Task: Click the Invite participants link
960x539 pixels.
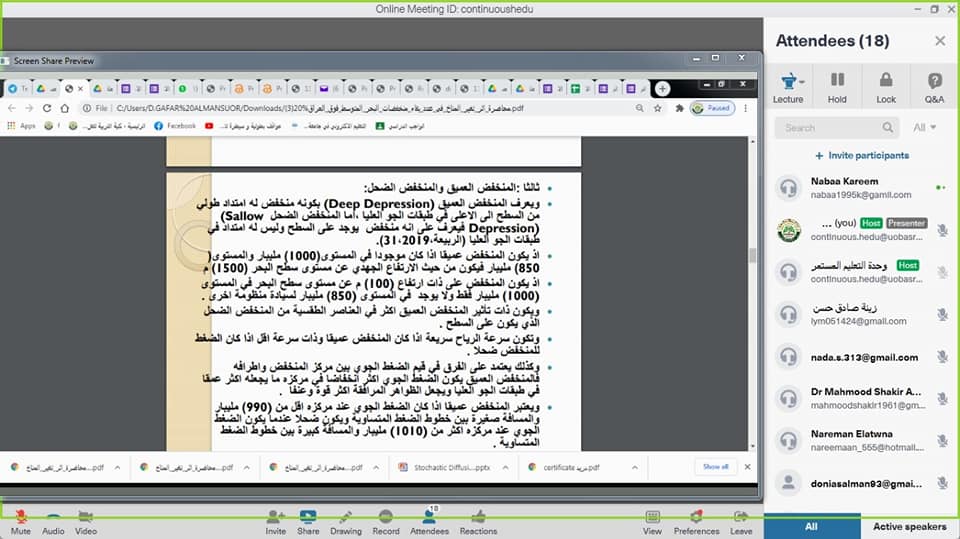Action: [x=861, y=156]
